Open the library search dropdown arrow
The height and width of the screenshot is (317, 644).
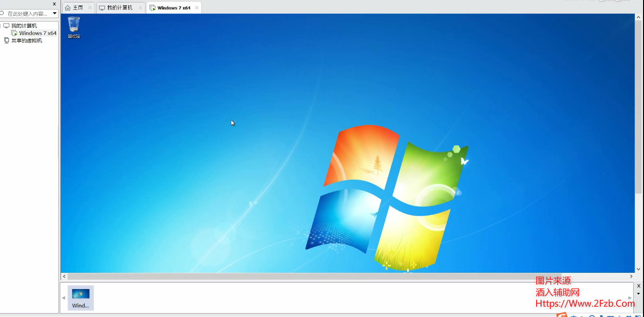(54, 14)
